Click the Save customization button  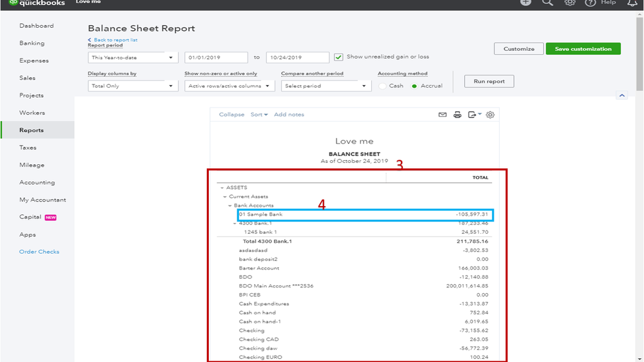583,49
